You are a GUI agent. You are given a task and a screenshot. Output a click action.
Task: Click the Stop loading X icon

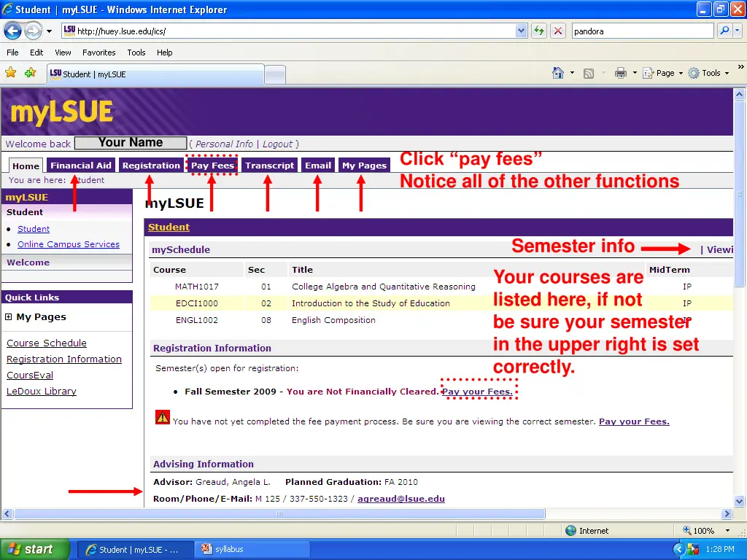[x=558, y=31]
